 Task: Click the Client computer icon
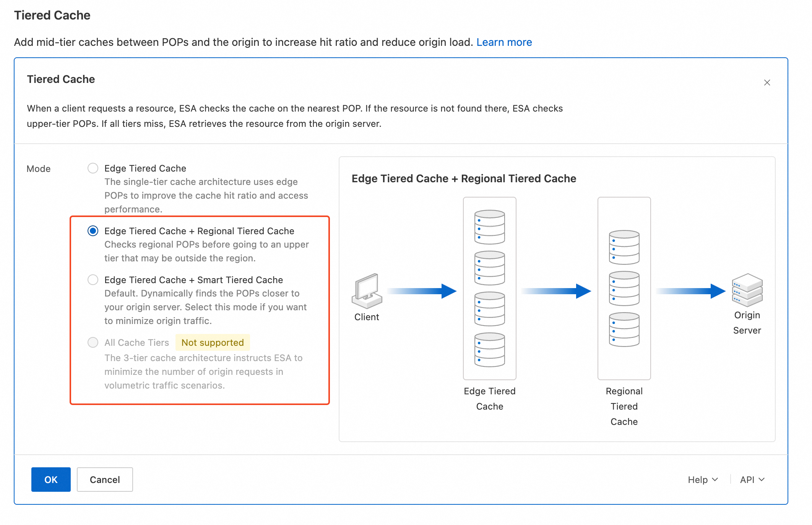click(x=367, y=291)
